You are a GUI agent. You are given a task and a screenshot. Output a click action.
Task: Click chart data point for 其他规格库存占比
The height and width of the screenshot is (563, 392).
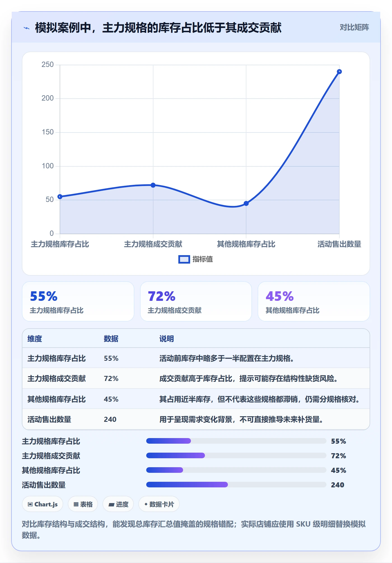click(x=246, y=203)
